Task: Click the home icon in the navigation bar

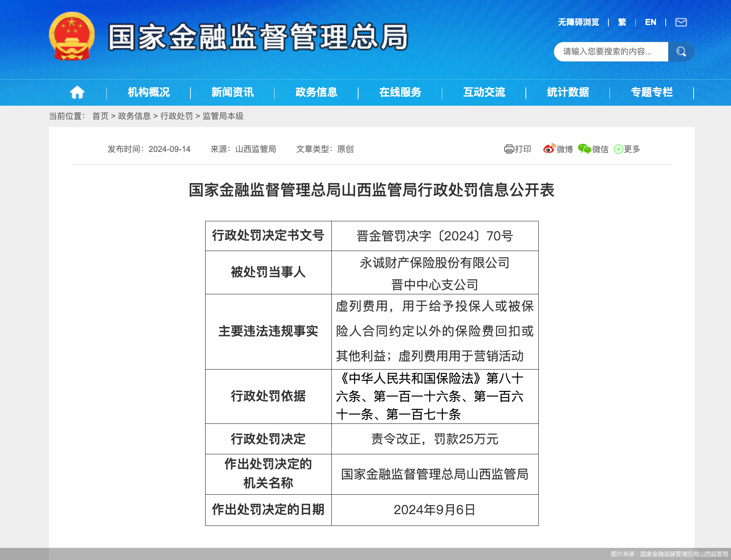Action: [x=77, y=92]
